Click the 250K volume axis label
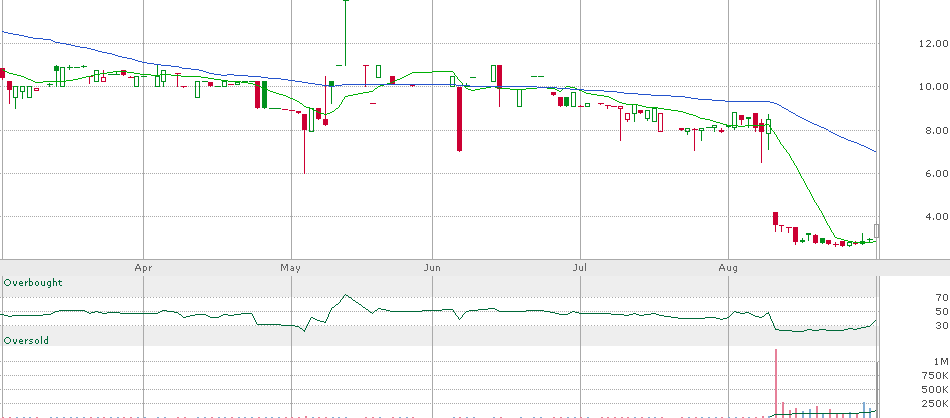 [935, 403]
